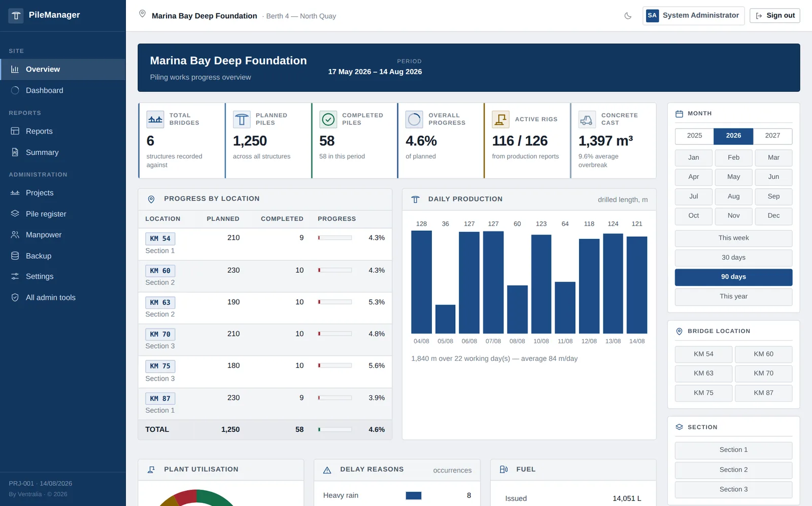Open All admin tools
The height and width of the screenshot is (506, 812).
tap(63, 297)
